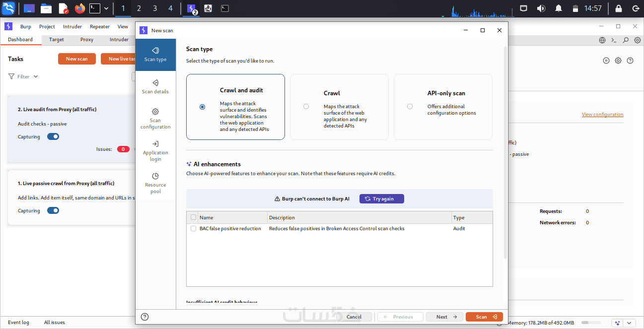Screen dimensions: 644x329
Task: Click the volume icon in system tray
Action: 541,8
